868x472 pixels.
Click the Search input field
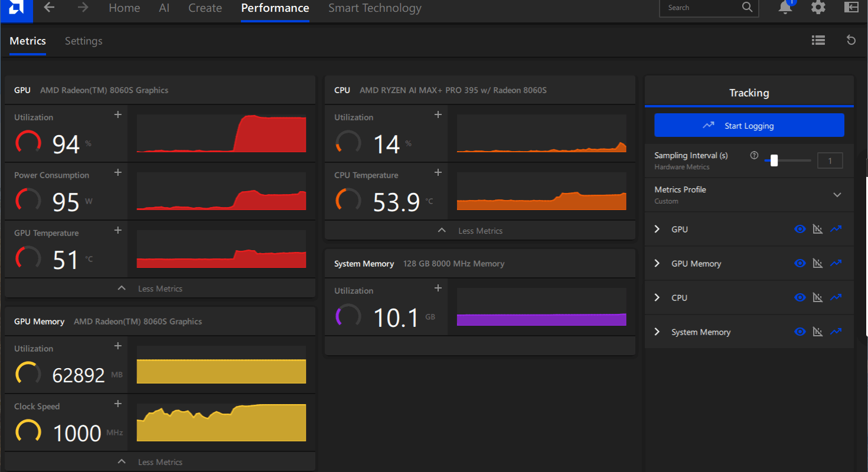pos(703,8)
